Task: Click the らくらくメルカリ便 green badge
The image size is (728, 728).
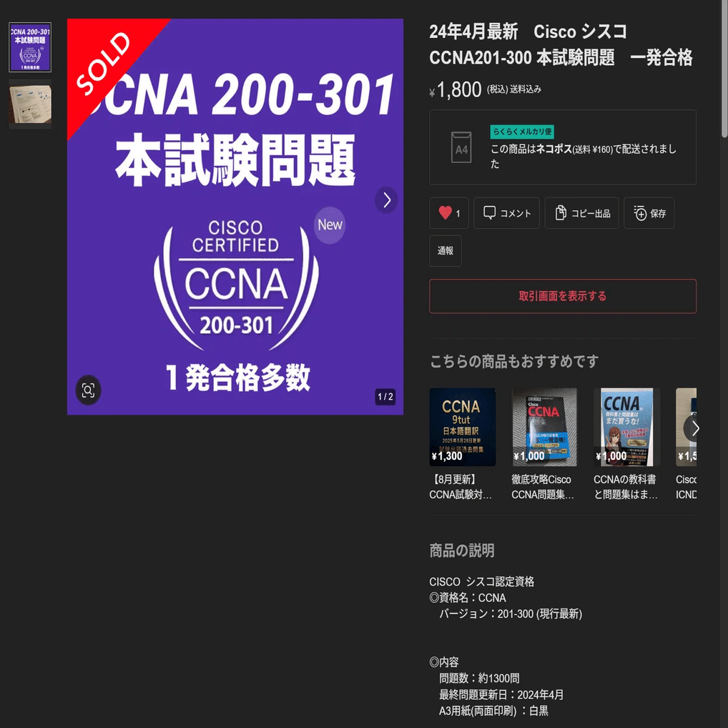Action: (x=522, y=132)
